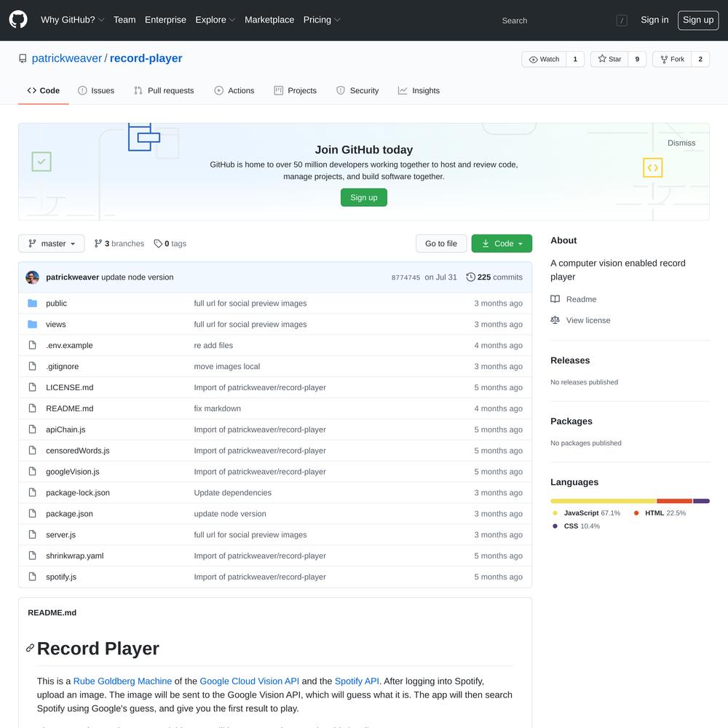
Task: Open the Pull requests tab
Action: 164,90
